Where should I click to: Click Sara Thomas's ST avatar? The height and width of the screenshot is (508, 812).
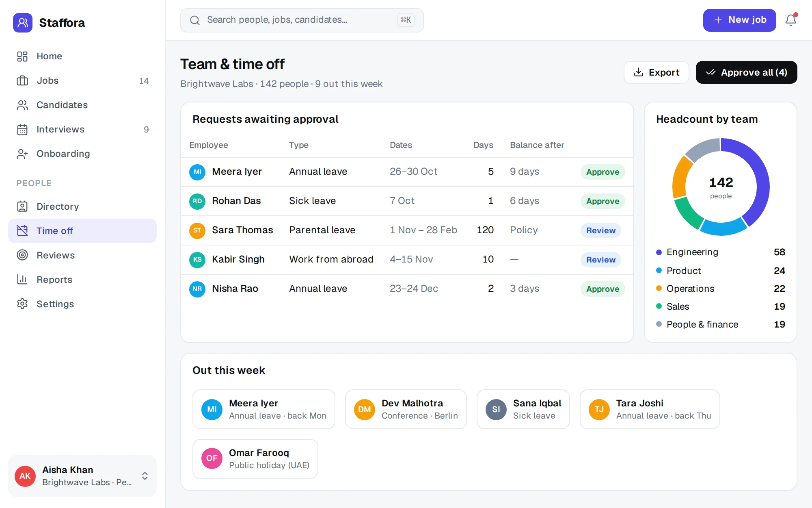tap(197, 230)
